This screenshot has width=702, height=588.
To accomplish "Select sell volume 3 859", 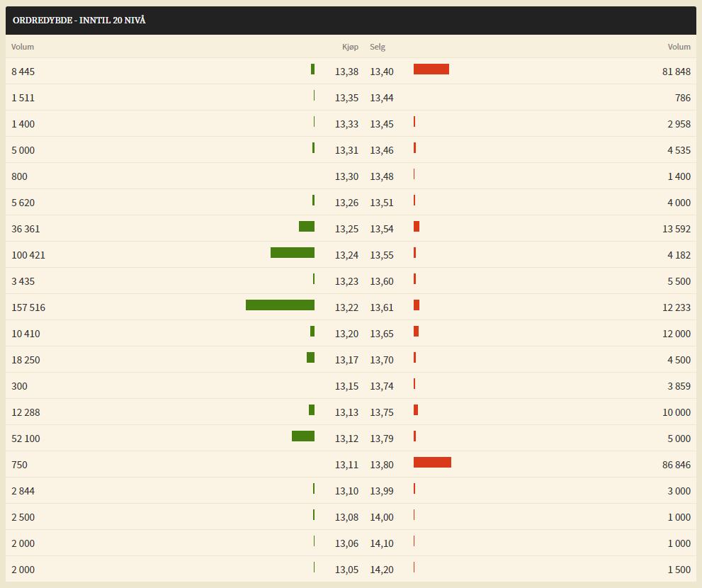I will (679, 387).
